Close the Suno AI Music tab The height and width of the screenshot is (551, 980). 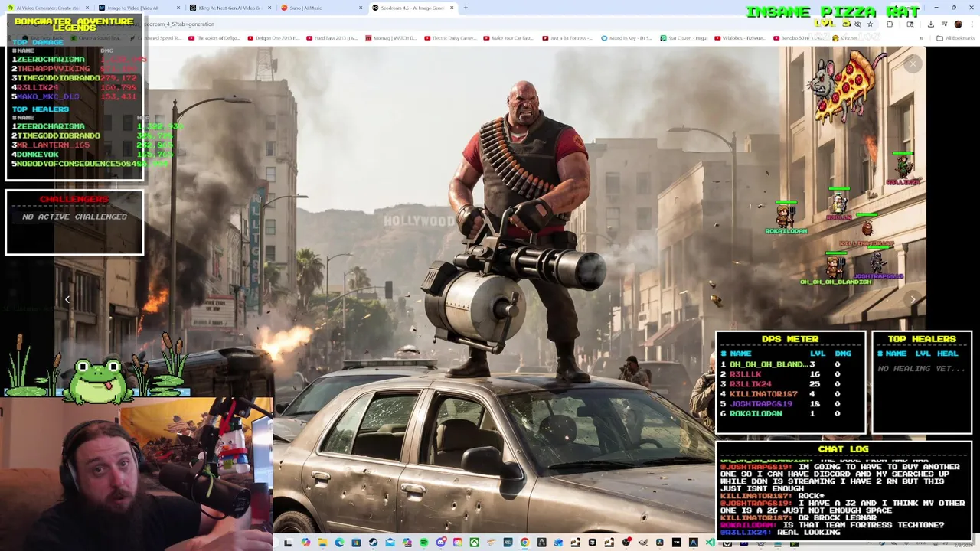point(361,8)
